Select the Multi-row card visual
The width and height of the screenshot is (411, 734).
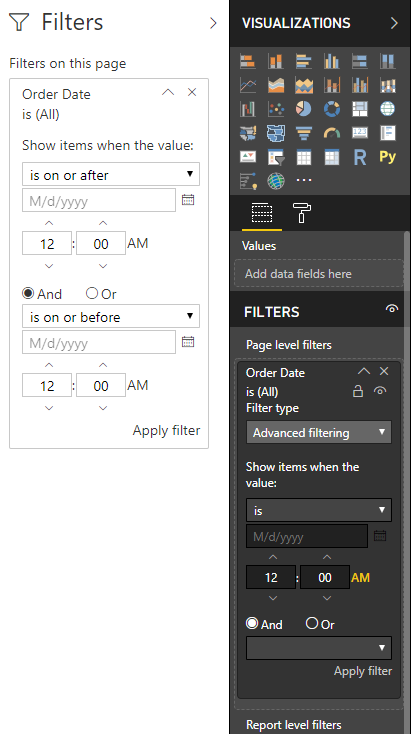pyautogui.click(x=388, y=133)
